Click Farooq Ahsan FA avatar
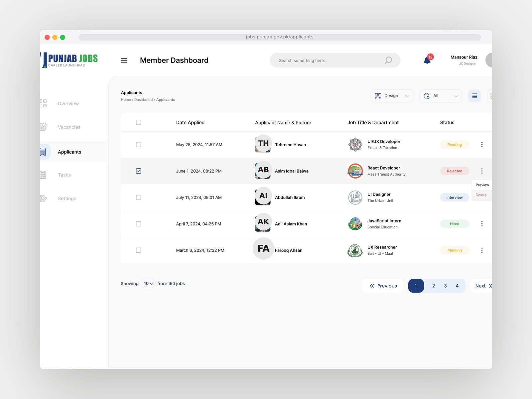 pyautogui.click(x=263, y=248)
